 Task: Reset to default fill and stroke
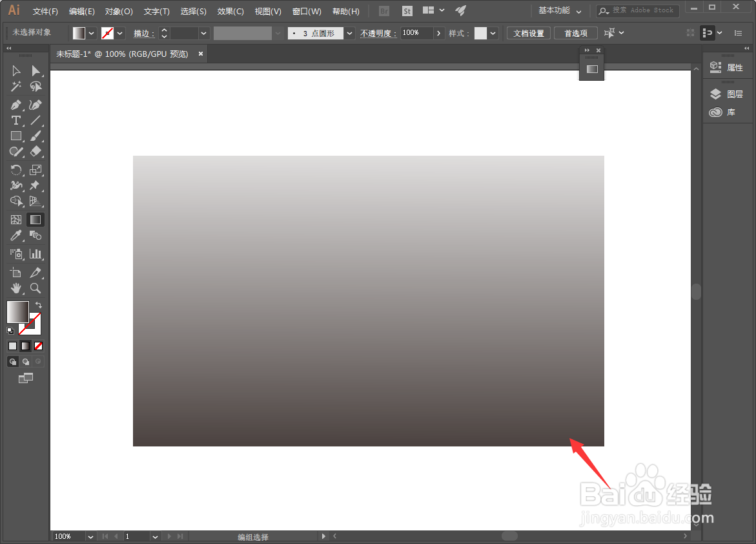10,331
